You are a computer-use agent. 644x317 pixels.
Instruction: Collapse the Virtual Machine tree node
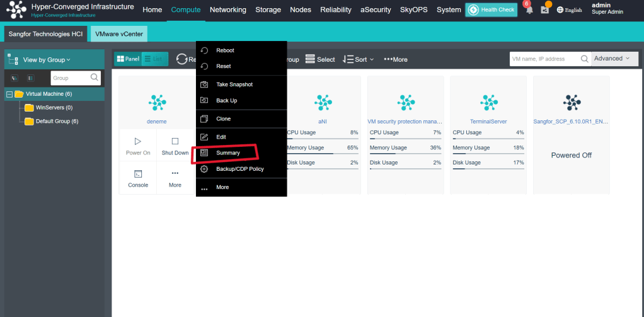pyautogui.click(x=9, y=94)
